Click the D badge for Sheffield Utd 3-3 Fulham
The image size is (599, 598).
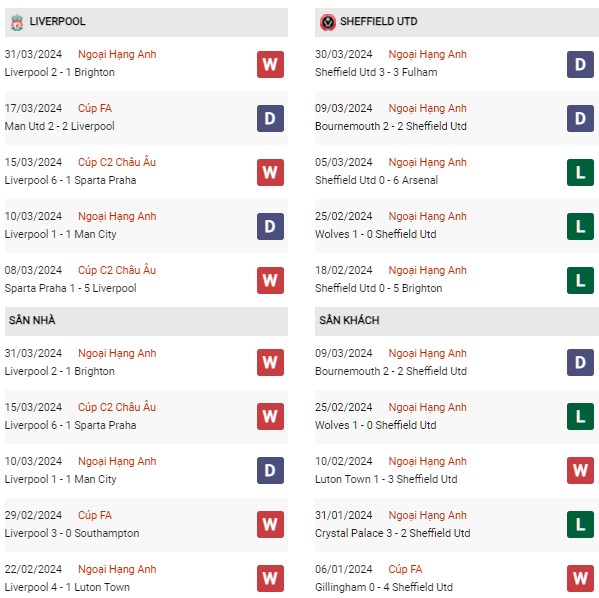580,65
